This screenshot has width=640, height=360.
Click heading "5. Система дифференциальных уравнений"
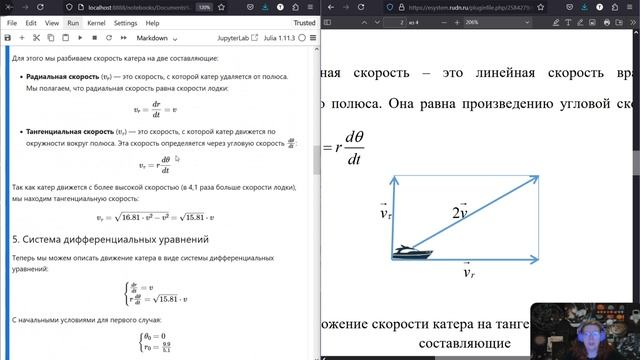110,239
